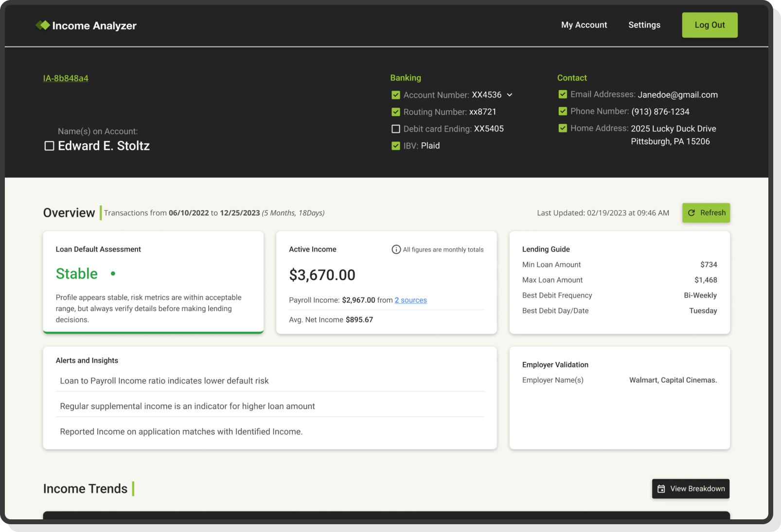Uncheck the Home Address checkbox
The height and width of the screenshot is (532, 781).
[x=563, y=128]
